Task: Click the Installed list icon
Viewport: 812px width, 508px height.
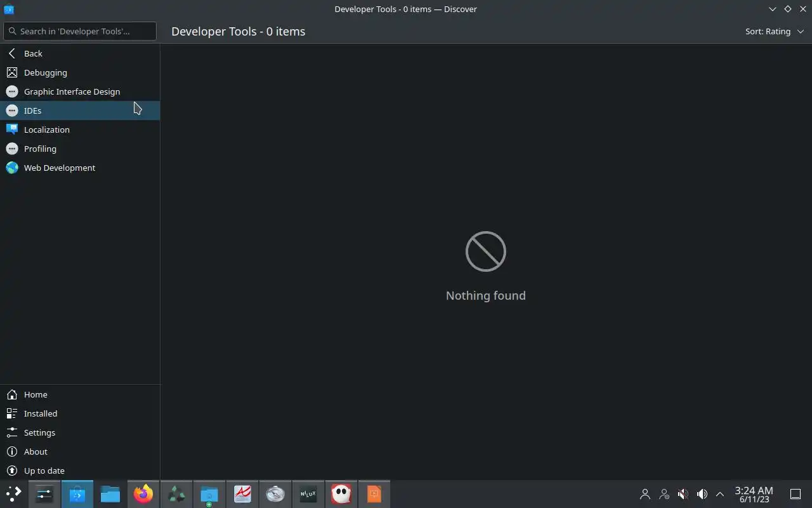Action: (12, 413)
